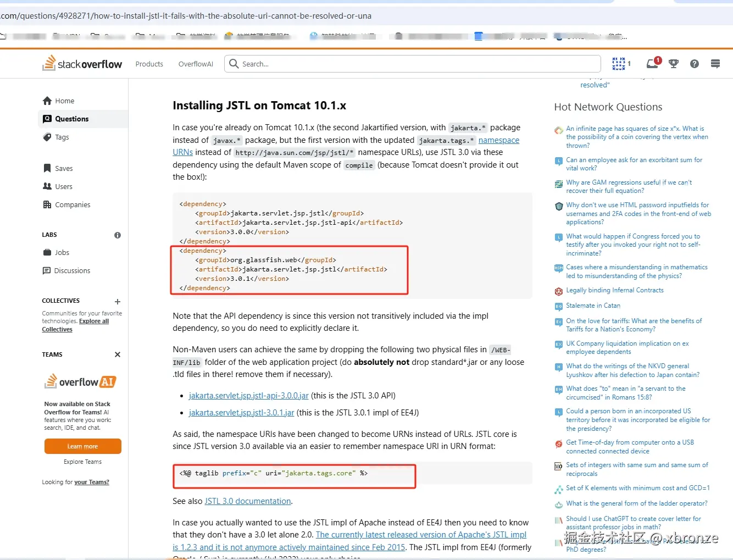Open the JSTL 3.0 documentation link
Screen dimensions: 733x560
[248, 501]
